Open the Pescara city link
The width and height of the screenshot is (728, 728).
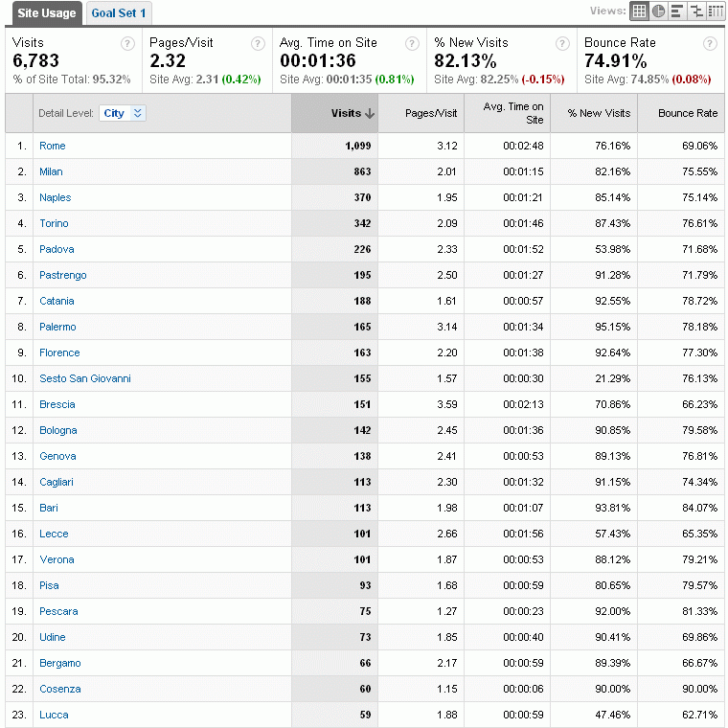point(58,611)
